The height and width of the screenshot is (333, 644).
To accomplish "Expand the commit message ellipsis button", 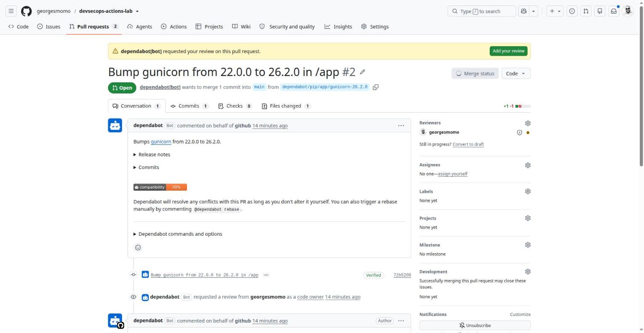I will [x=266, y=275].
